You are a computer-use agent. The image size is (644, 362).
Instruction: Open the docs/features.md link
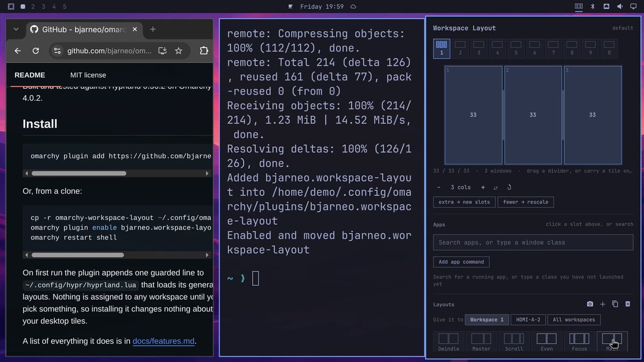164,341
